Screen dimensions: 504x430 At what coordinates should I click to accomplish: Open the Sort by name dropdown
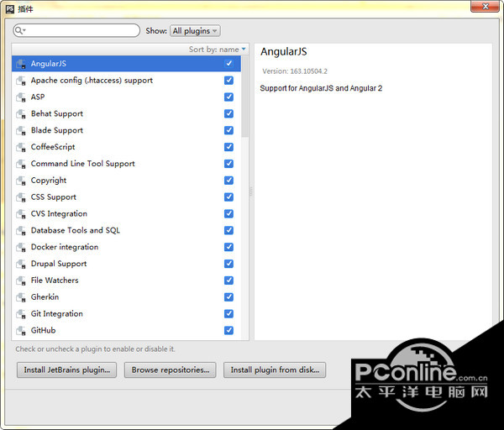pos(218,50)
